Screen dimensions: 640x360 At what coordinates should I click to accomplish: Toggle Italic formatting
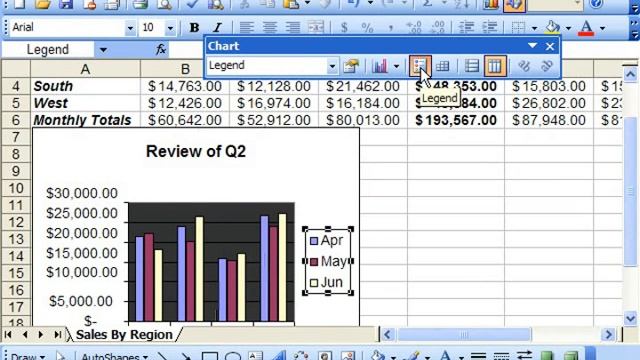tap(218, 28)
